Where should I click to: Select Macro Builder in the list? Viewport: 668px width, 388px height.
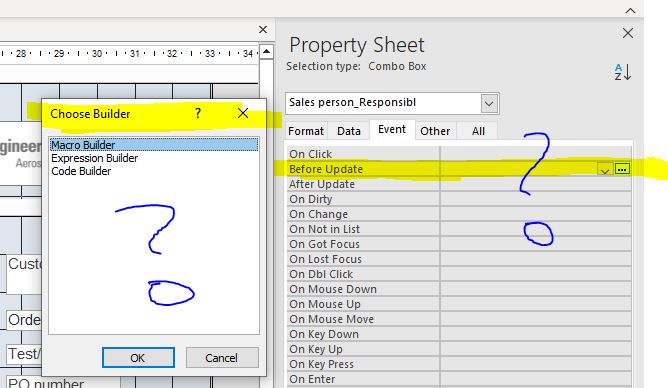tap(154, 145)
